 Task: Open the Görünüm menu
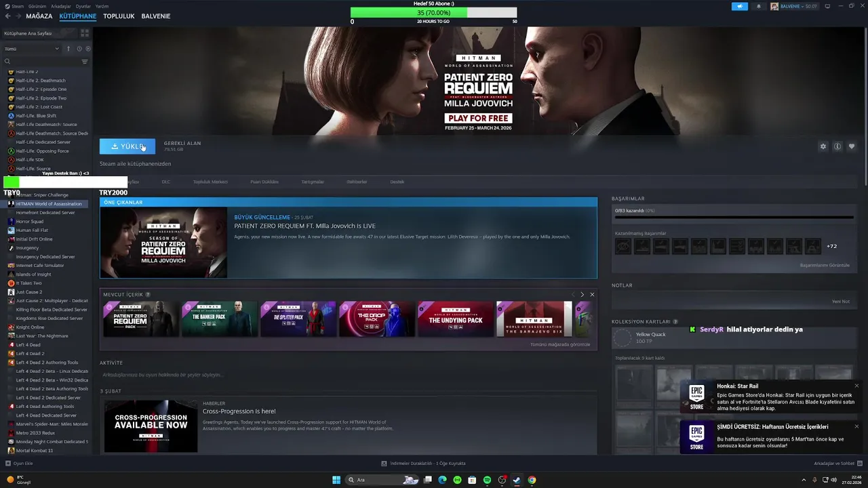point(37,6)
